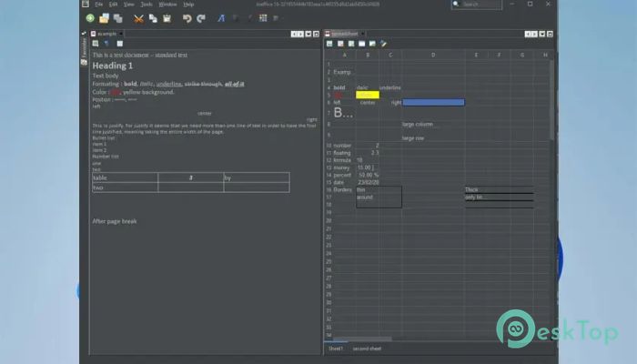Click the gray stacked-pages save all icon
Viewport: 637px width, 364px height.
click(118, 18)
